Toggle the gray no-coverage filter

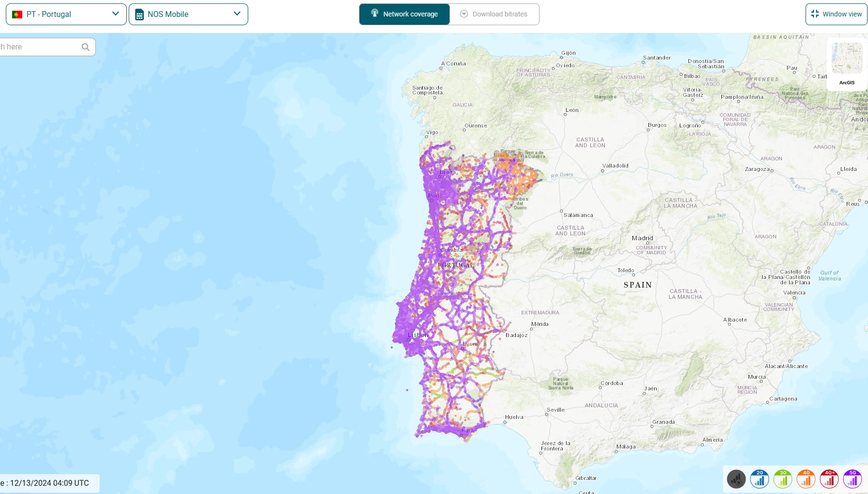coord(736,479)
